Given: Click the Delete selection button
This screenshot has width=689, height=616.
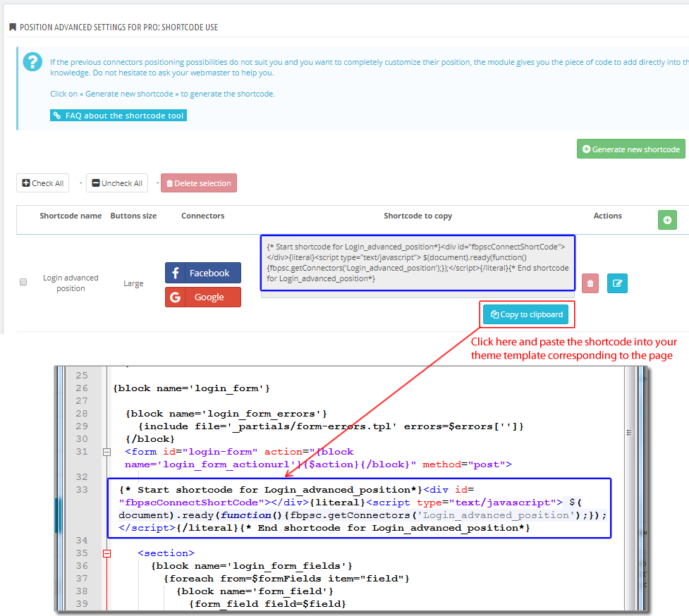Looking at the screenshot, I should pos(199,183).
